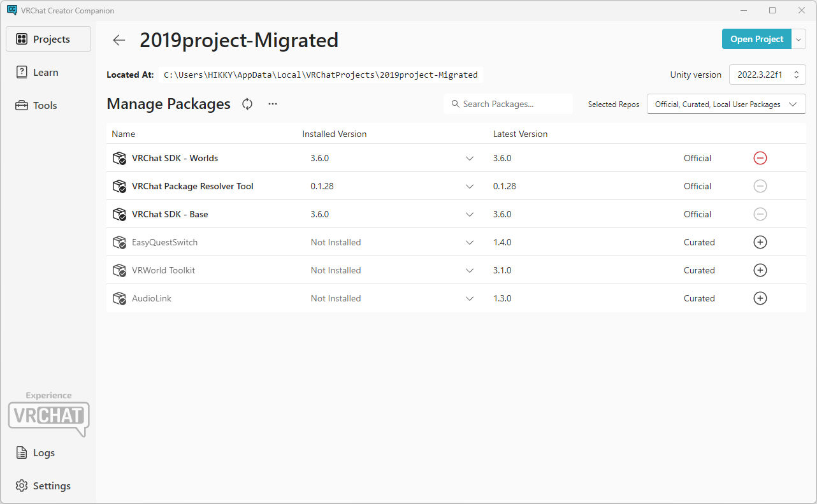
Task: Expand the Open Project split-button arrow
Action: click(799, 39)
